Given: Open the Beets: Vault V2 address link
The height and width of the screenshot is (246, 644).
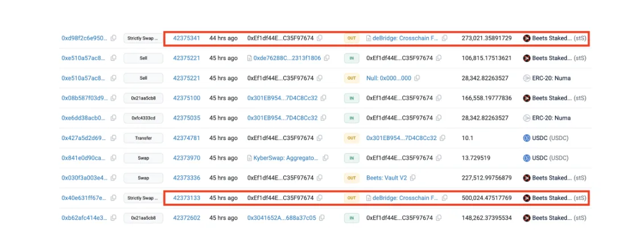Looking at the screenshot, I should pos(387,178).
